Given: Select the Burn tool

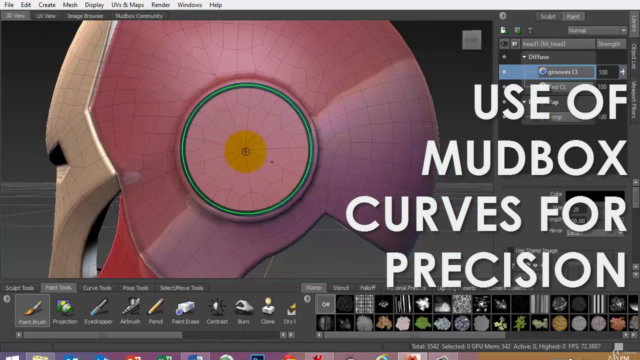Looking at the screenshot, I should pos(243,311).
